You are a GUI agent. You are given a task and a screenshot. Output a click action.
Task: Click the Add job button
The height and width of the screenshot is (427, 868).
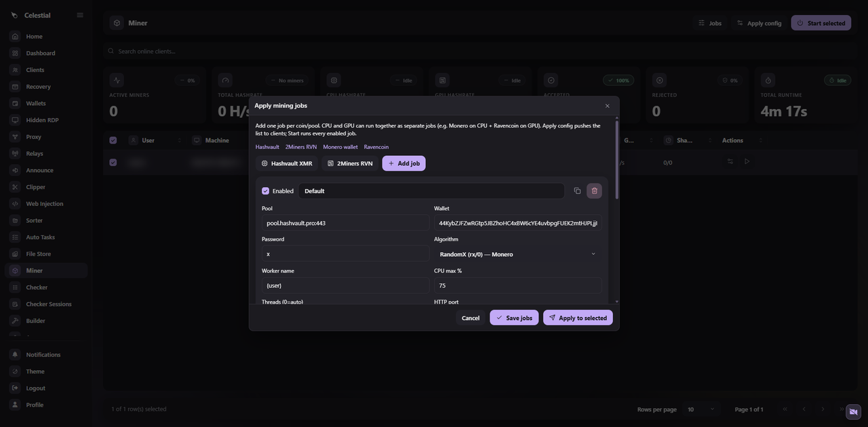tap(403, 163)
